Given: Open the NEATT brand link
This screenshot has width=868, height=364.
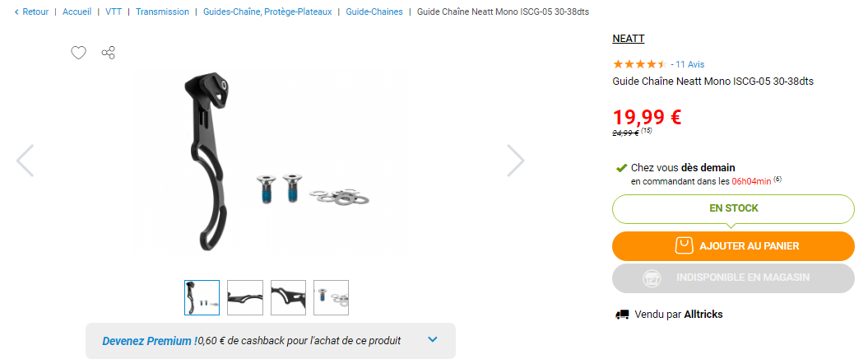Looking at the screenshot, I should point(629,39).
